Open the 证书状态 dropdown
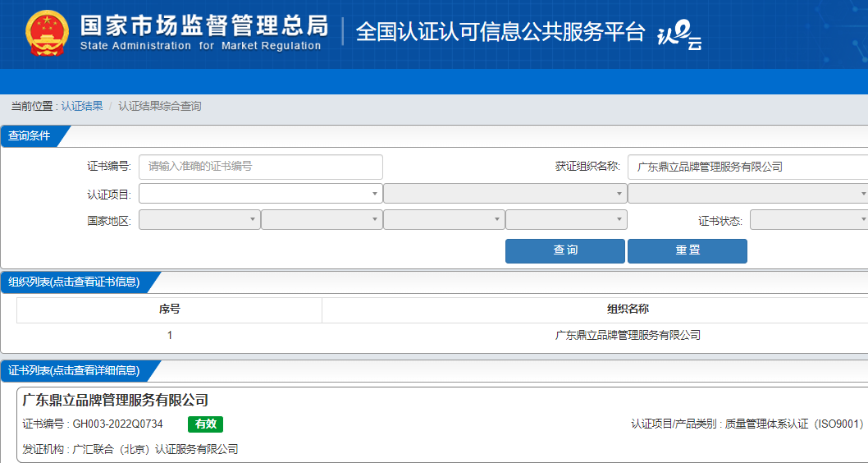868x463 pixels. click(809, 219)
